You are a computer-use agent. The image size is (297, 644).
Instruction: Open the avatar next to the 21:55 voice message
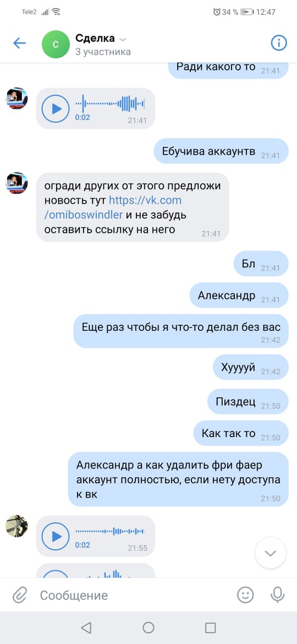pos(17,526)
